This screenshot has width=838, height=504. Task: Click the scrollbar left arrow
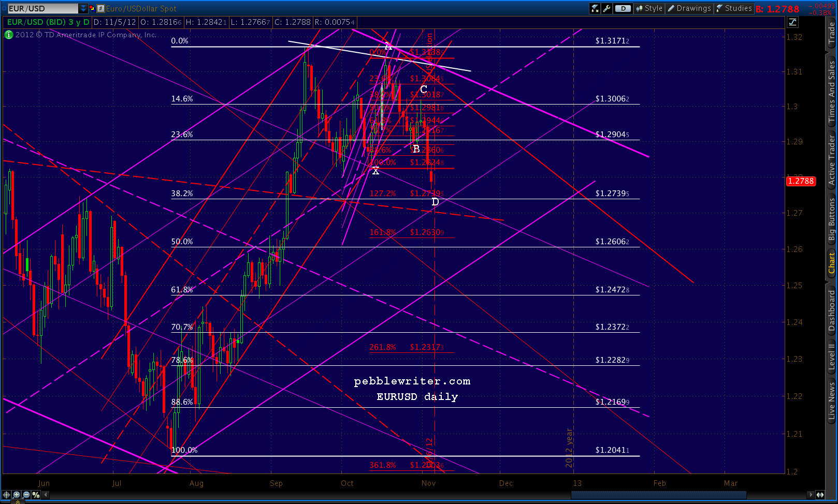[46, 495]
